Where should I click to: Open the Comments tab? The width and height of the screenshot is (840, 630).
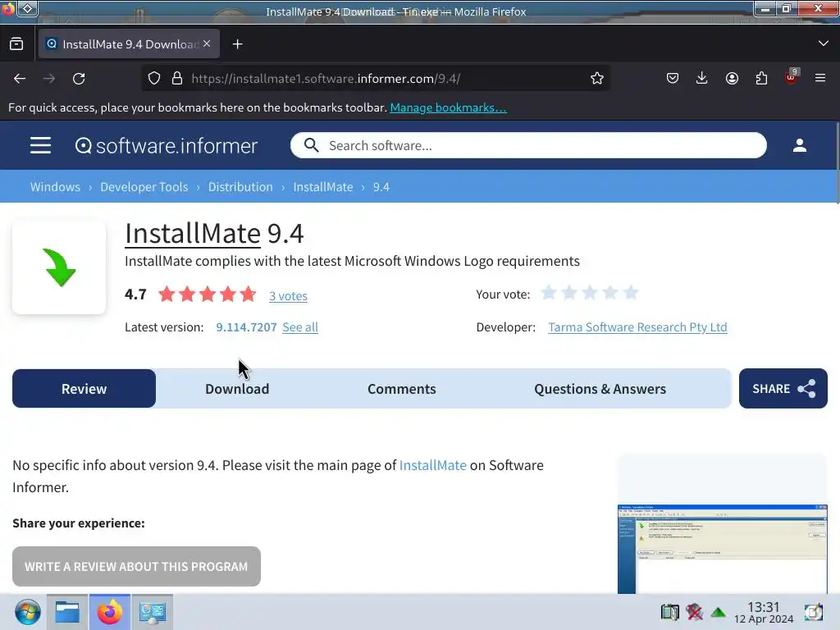click(x=402, y=388)
